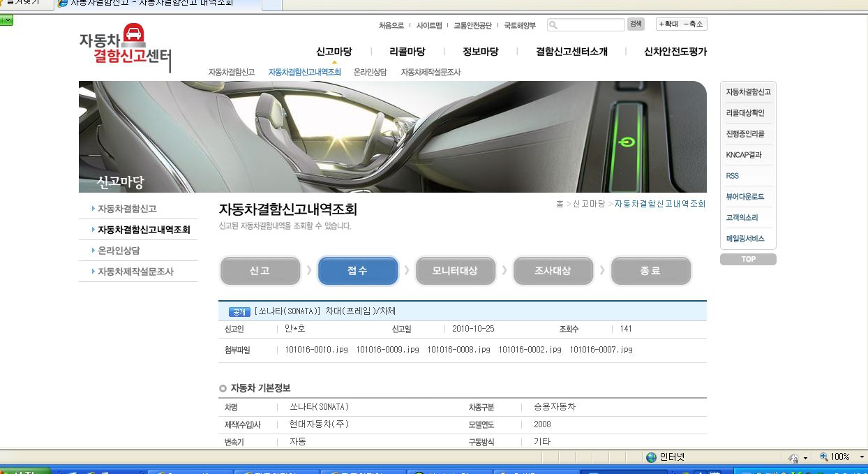868x474 pixels.
Task: Click -축소 to shrink page text
Action: point(694,24)
